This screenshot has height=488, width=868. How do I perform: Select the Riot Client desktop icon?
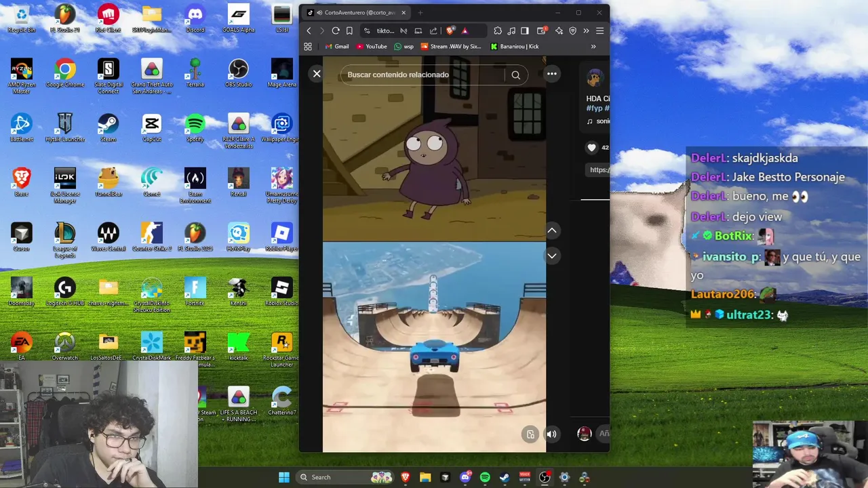(x=108, y=18)
